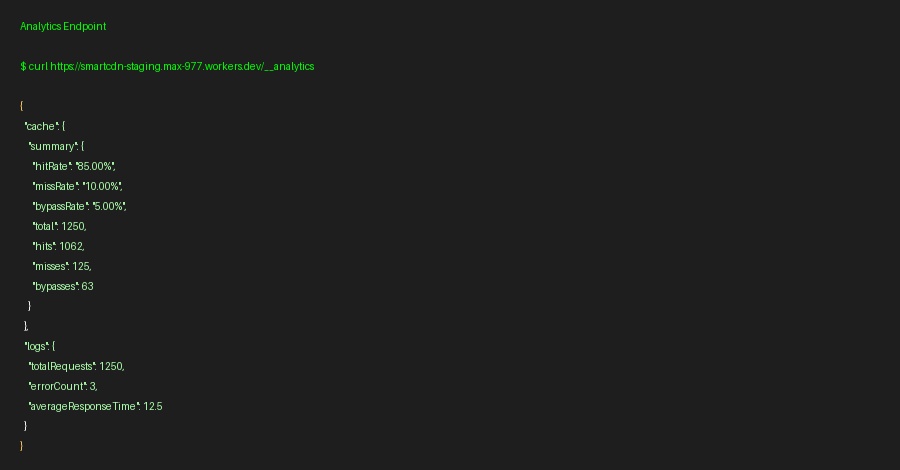Click the bypassRate 5.00% line
Image resolution: width=900 pixels, height=470 pixels.
click(79, 206)
